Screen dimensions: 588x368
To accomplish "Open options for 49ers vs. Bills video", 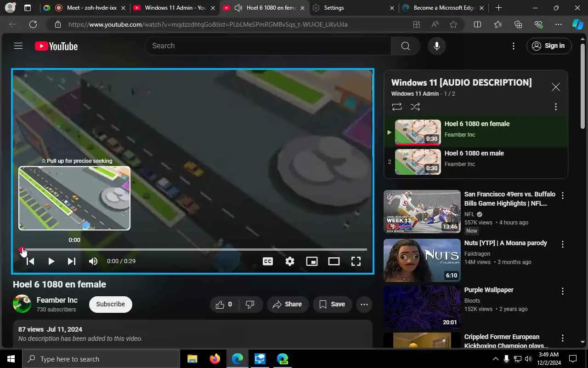I will [563, 195].
